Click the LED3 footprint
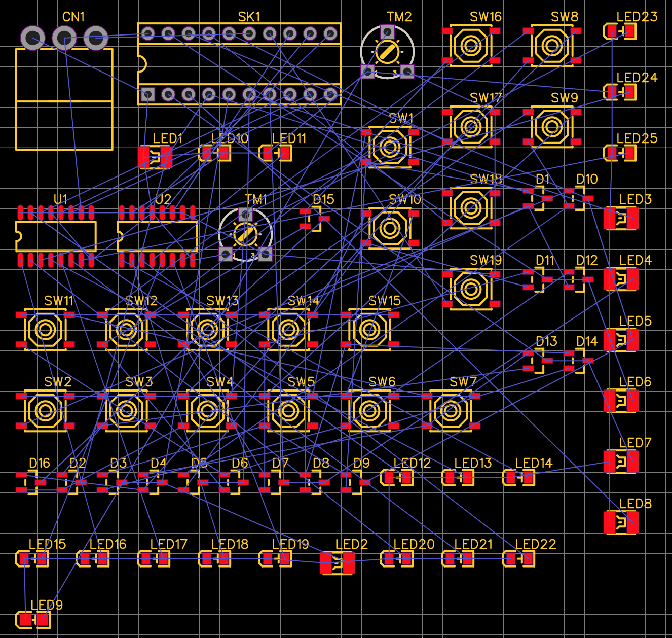This screenshot has width=672, height=638. tap(621, 218)
